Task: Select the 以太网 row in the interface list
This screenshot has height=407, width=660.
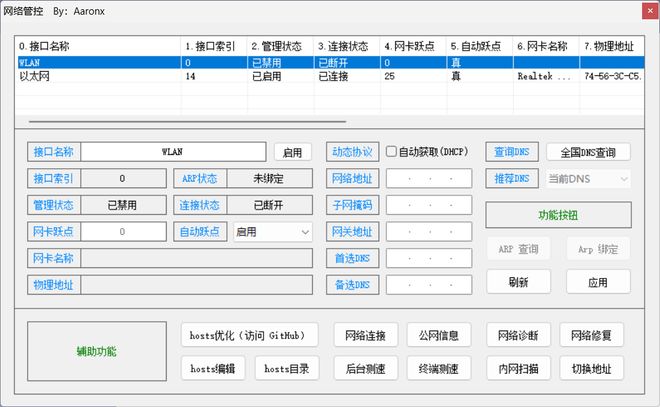Action: tap(330, 76)
